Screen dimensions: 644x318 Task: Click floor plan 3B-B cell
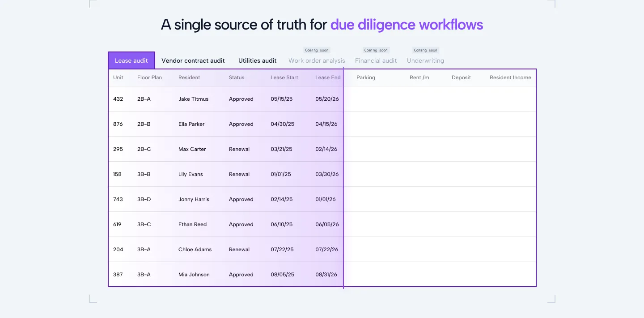tap(144, 174)
